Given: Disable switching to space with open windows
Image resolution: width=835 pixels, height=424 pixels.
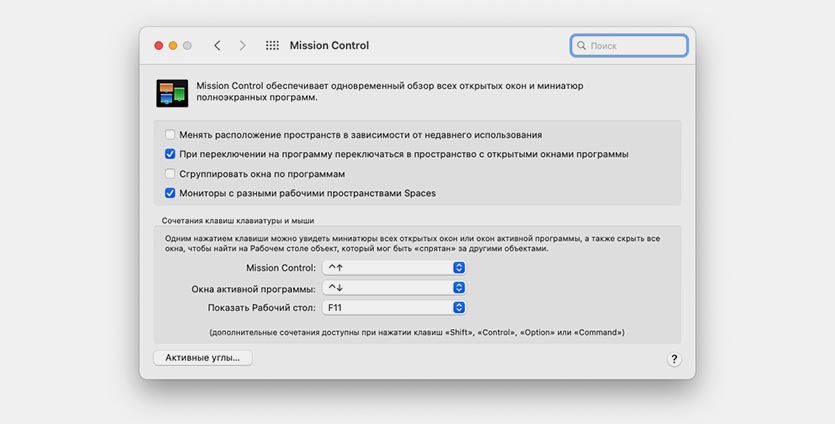Looking at the screenshot, I should [x=170, y=154].
